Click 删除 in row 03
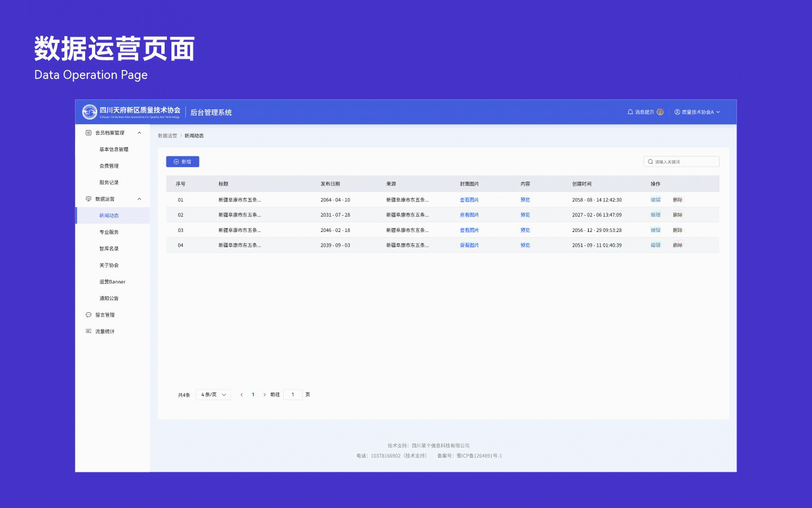Image resolution: width=812 pixels, height=508 pixels. 678,230
